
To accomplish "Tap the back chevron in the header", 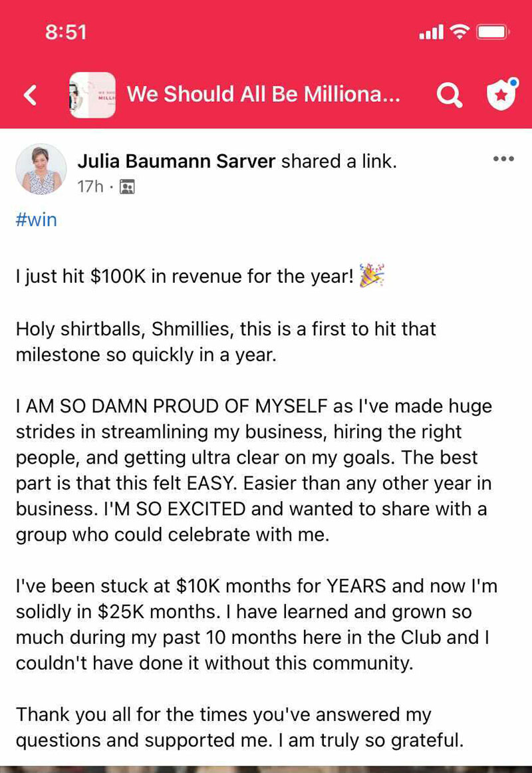I will click(x=30, y=95).
